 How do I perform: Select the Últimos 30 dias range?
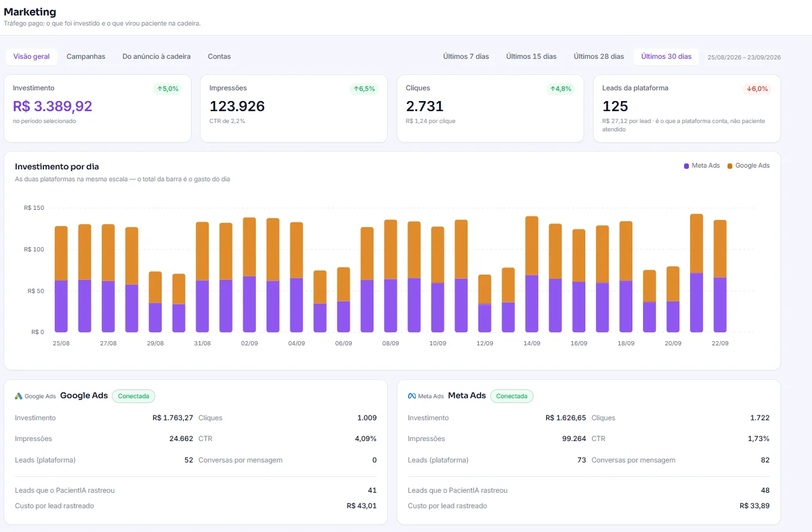click(666, 56)
